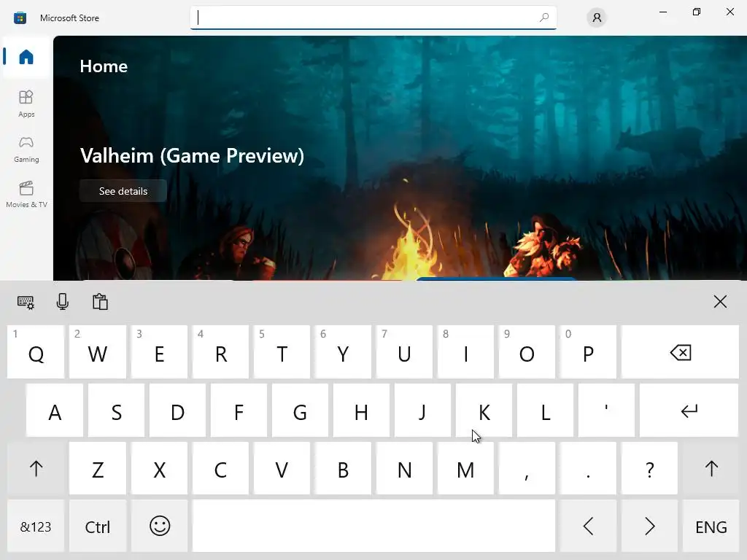Open the clipboard icon on the keyboard
Viewport: 747px width, 560px height.
100,302
